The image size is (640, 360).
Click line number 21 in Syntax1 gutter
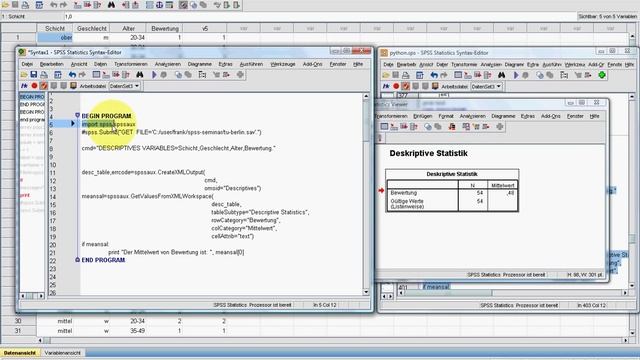53,252
